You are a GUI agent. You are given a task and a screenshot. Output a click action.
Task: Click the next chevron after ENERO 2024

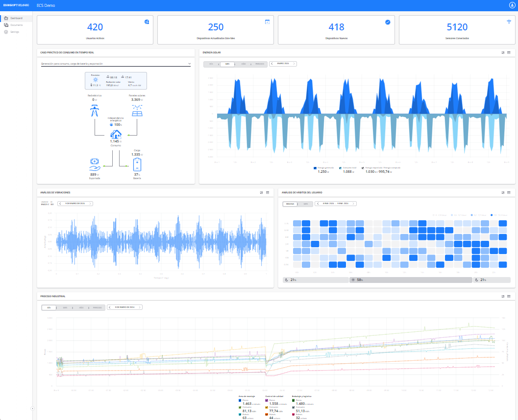(x=294, y=63)
